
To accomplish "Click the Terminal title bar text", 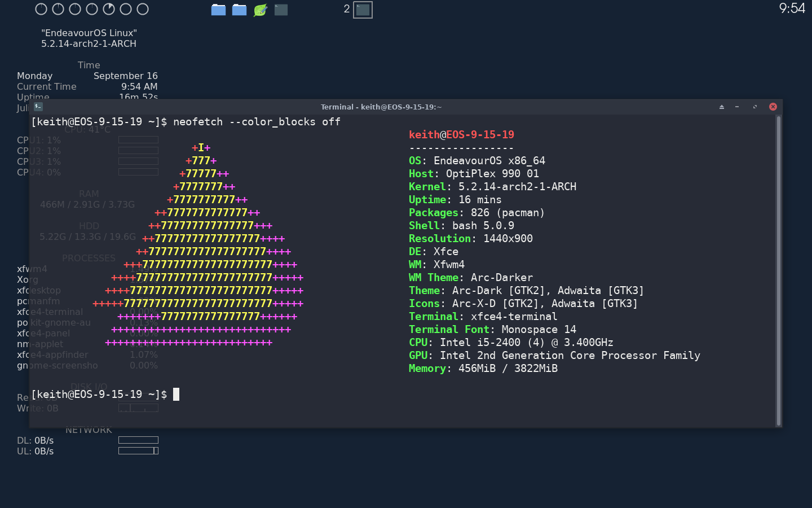I will (381, 107).
